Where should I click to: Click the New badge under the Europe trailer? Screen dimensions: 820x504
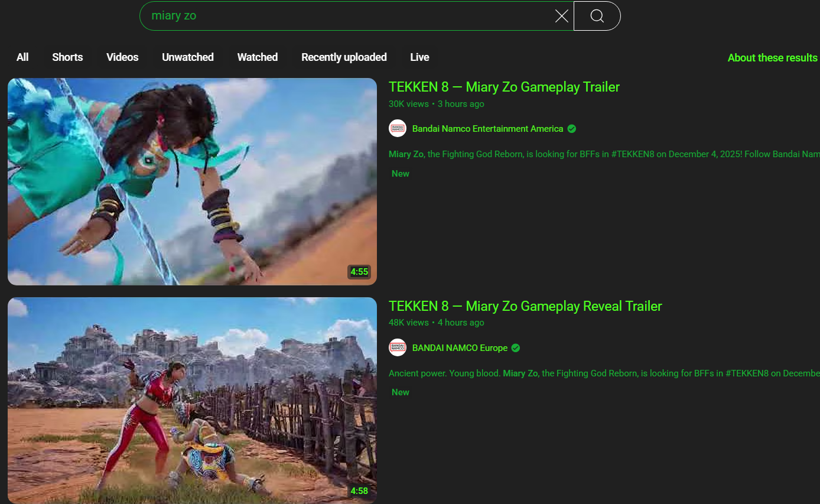coord(401,392)
